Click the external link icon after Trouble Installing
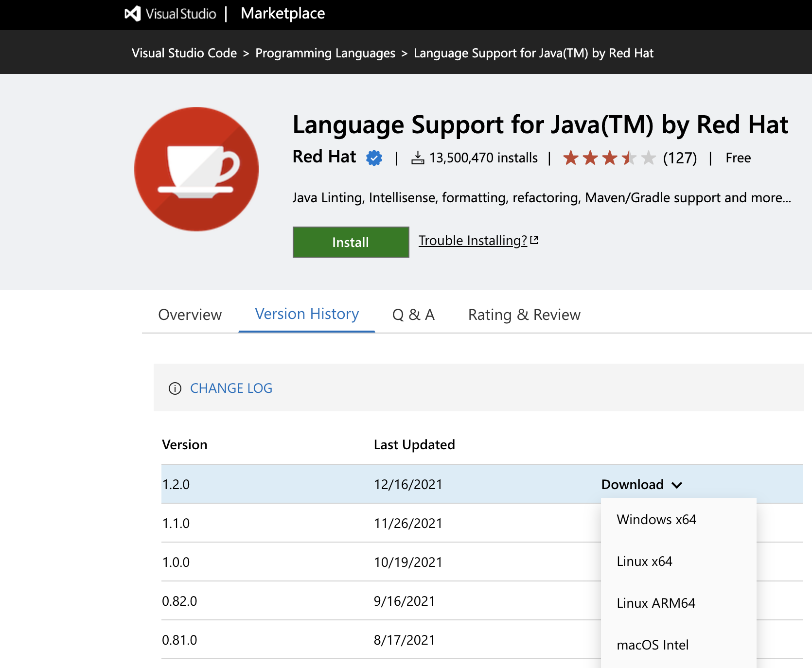The image size is (812, 668). [x=535, y=239]
